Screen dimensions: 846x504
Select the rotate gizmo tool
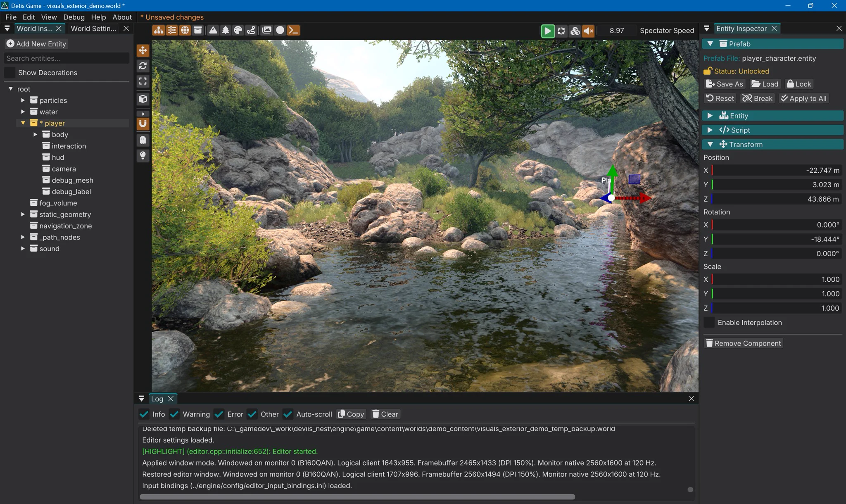click(x=143, y=66)
